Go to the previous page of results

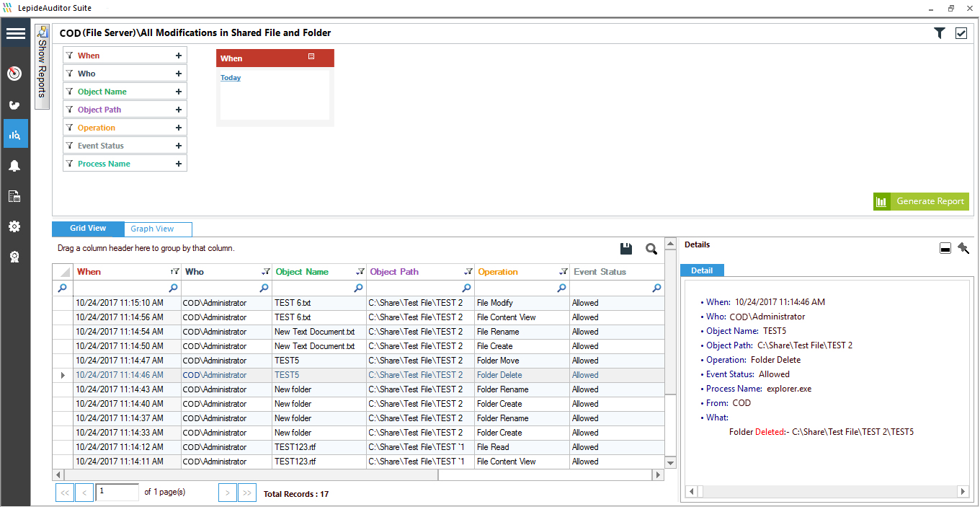click(84, 493)
